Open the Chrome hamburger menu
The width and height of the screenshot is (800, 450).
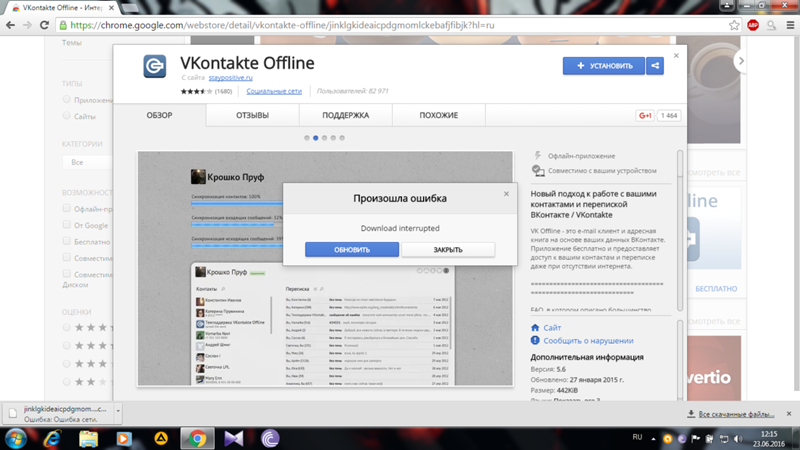(790, 25)
